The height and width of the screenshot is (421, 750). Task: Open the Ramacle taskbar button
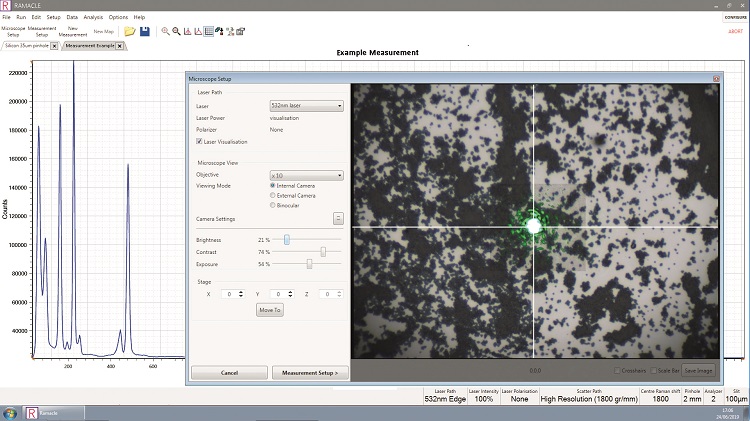[55, 413]
